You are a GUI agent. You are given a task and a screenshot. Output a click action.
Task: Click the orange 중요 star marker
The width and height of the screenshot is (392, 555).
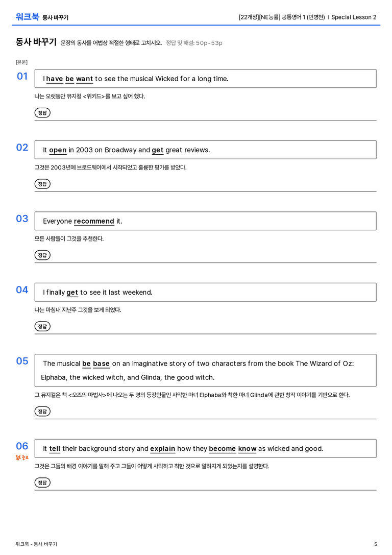point(22,457)
